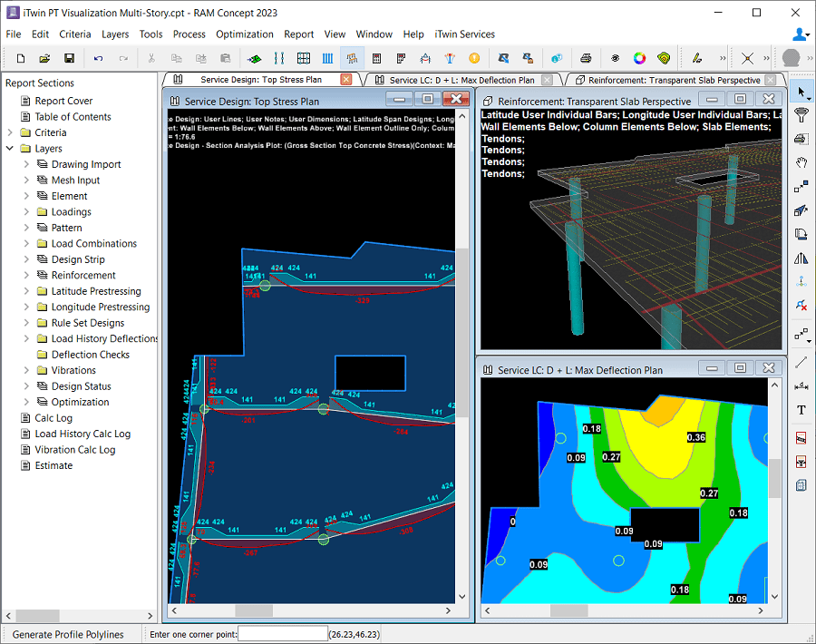This screenshot has width=816, height=644.
Task: Expand the Reinforcement folder in Report Sections
Action: (x=26, y=275)
